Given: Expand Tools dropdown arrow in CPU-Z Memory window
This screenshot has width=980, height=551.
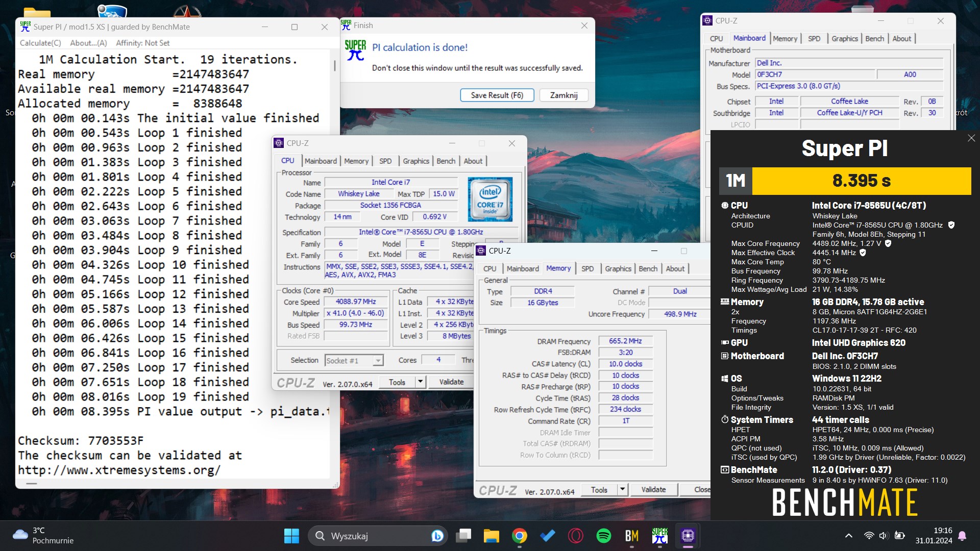Looking at the screenshot, I should click(x=622, y=489).
